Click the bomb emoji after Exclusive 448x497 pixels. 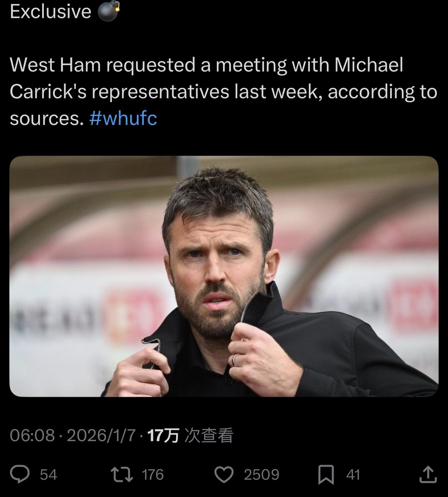tap(108, 12)
